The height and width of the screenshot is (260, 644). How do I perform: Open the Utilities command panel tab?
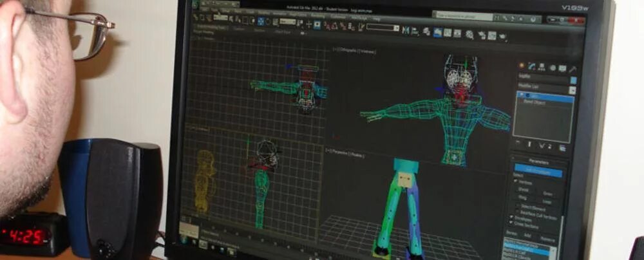(x=573, y=69)
